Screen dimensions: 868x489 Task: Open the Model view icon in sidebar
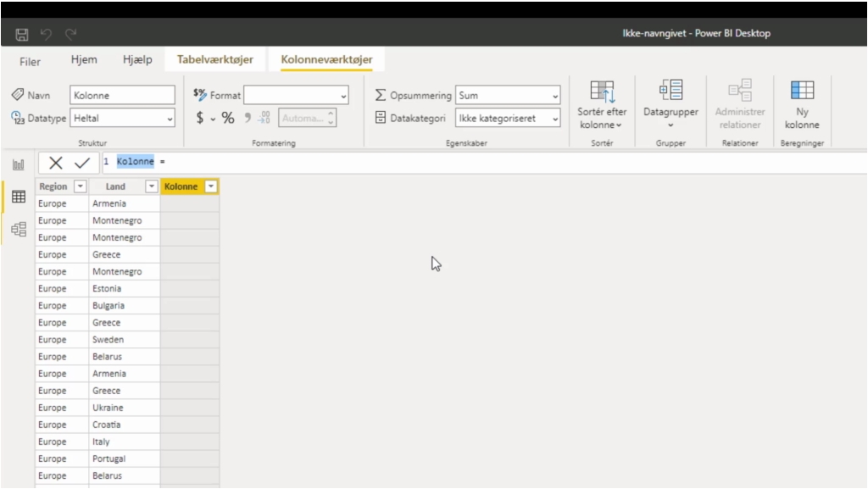19,229
